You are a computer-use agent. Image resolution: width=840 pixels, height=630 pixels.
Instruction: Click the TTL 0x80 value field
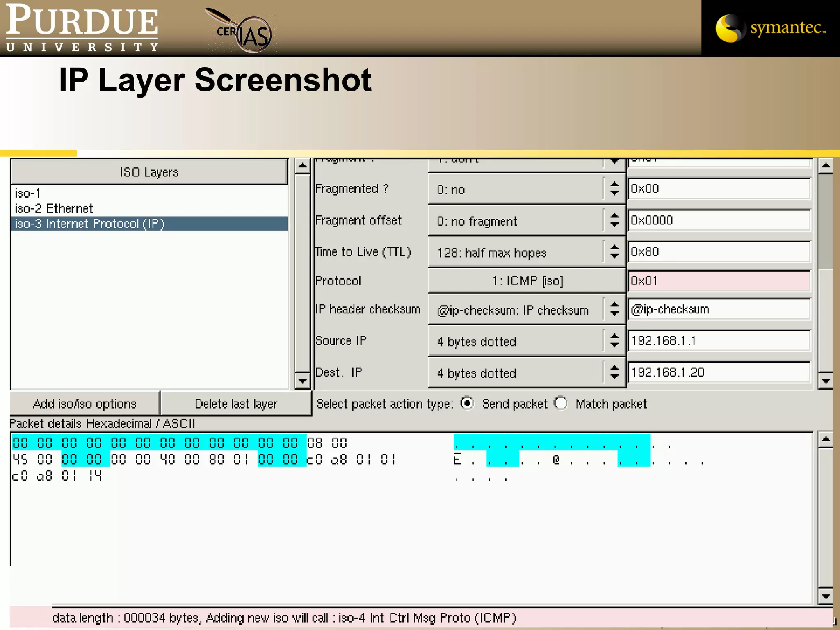tap(719, 252)
